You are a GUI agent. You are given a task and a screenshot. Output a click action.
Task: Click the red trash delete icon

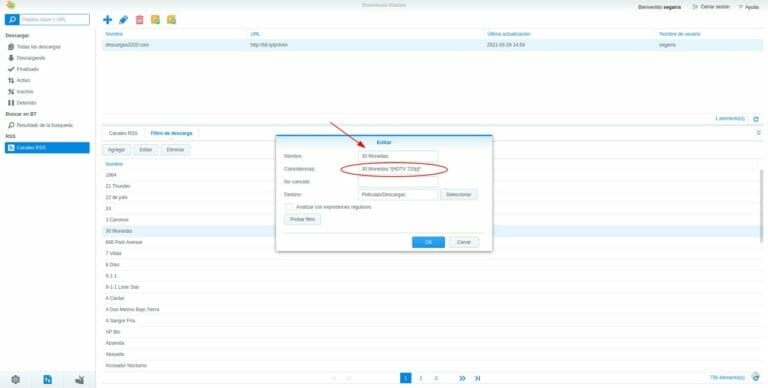point(140,20)
